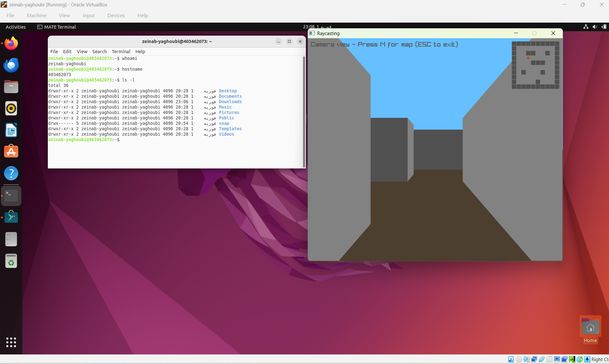This screenshot has width=609, height=364.
Task: Open Firefox from the dock
Action: pos(11,44)
